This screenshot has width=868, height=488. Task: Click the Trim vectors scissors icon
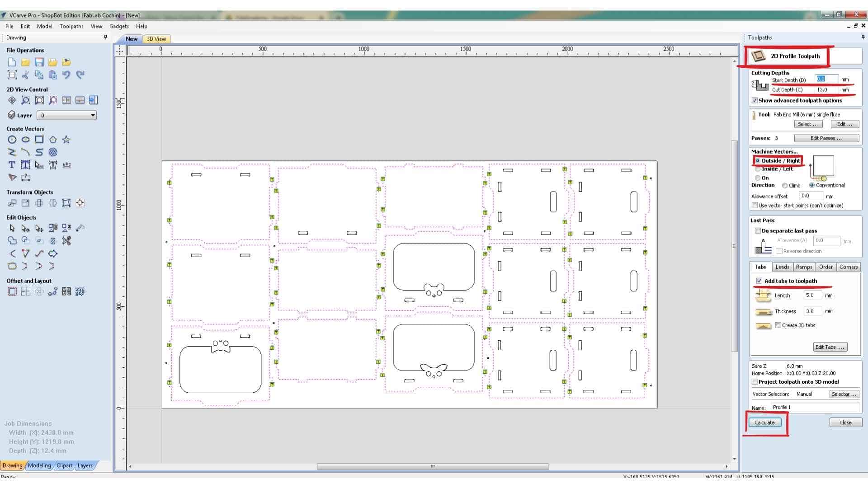click(x=66, y=241)
